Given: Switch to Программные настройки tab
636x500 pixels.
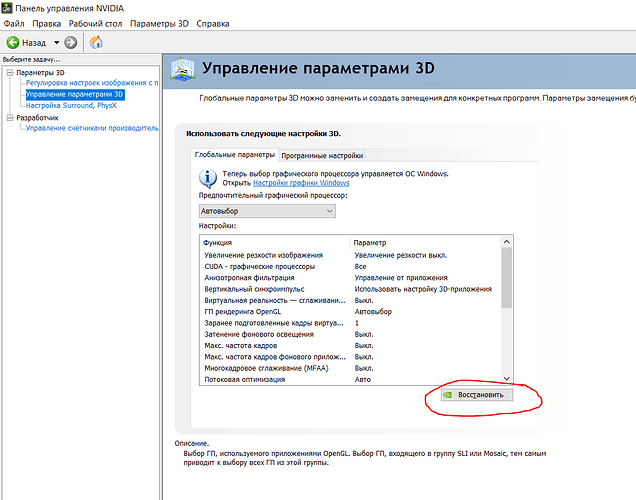Looking at the screenshot, I should 322,156.
